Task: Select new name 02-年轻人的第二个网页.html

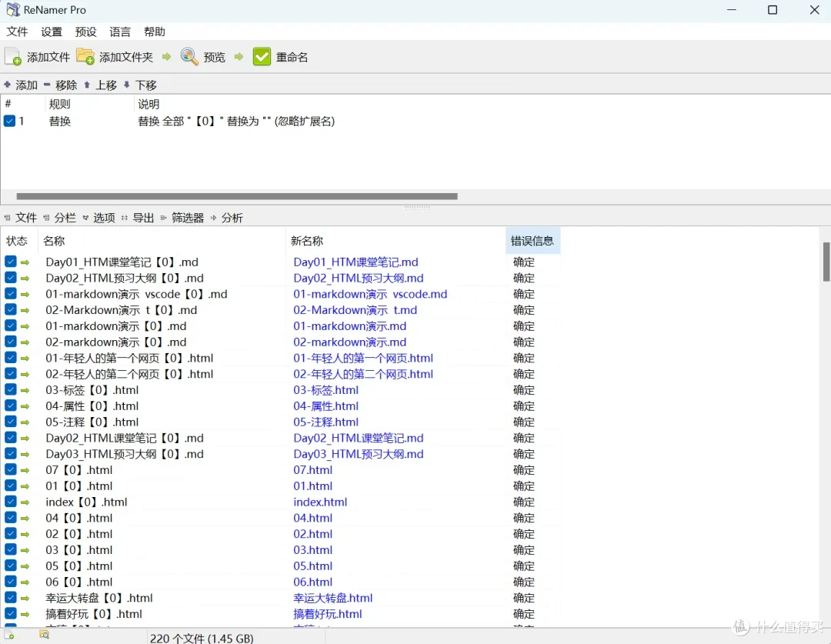Action: (x=363, y=374)
